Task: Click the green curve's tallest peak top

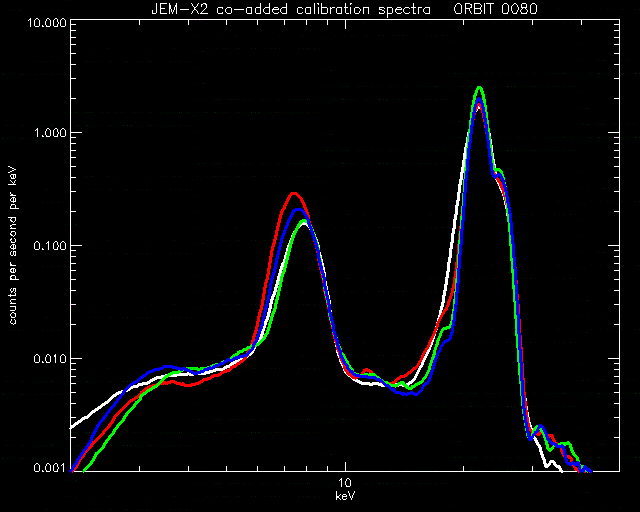Action: click(x=480, y=89)
